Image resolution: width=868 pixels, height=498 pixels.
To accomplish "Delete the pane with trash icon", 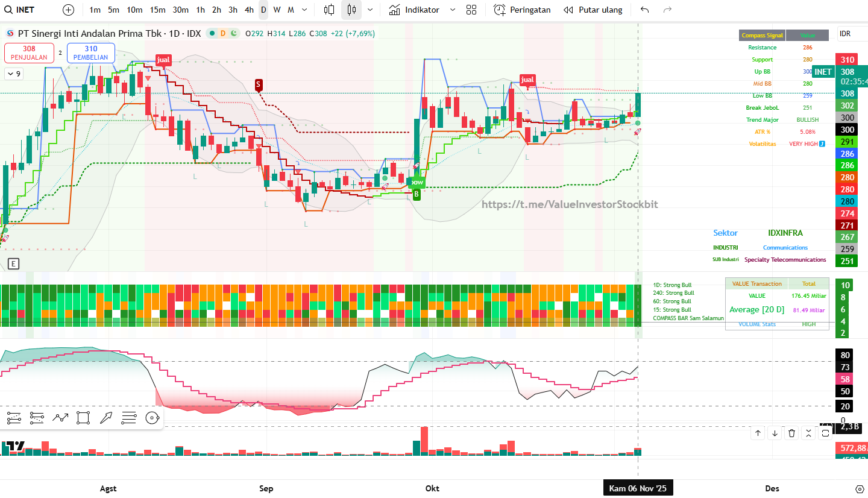I will (x=792, y=432).
